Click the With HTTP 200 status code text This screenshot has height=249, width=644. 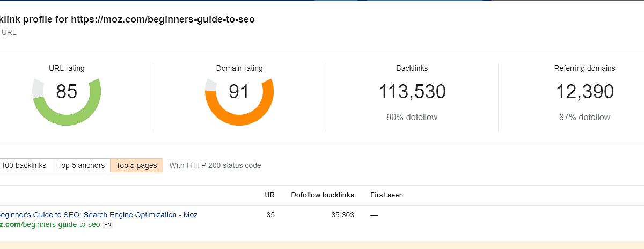coord(215,165)
